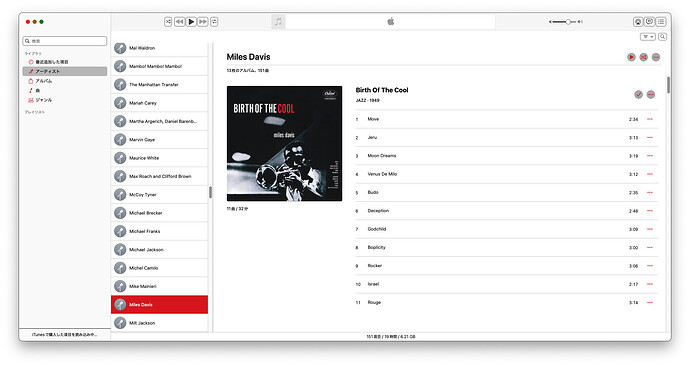Click the rewind previous track button

click(x=180, y=22)
